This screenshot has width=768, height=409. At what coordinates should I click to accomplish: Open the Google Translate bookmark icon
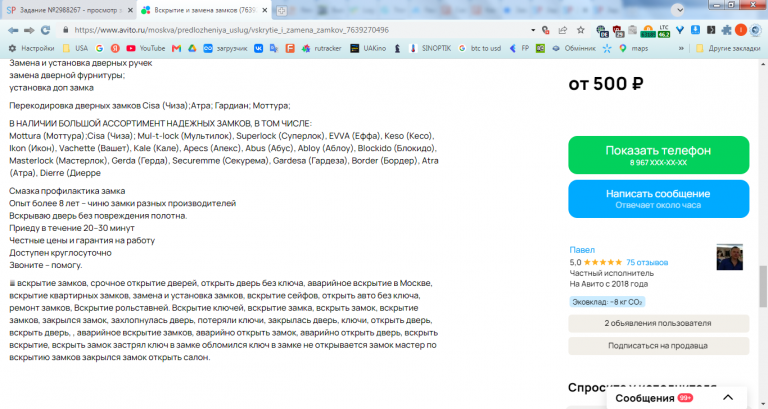click(274, 48)
